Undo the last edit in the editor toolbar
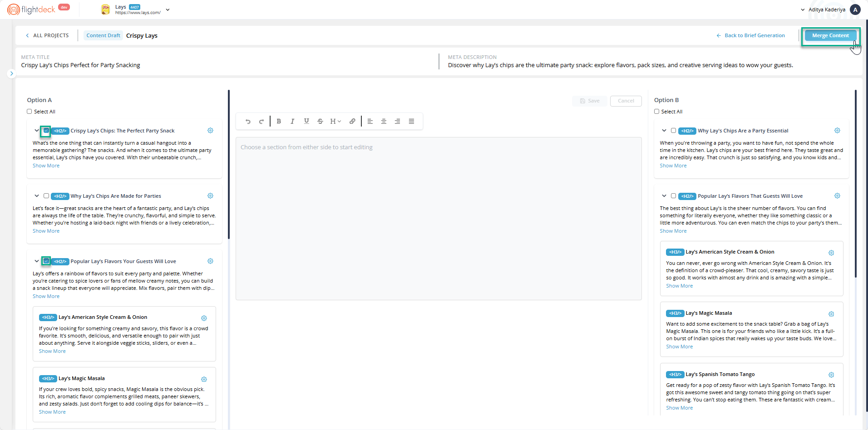The width and height of the screenshot is (868, 430). [248, 122]
